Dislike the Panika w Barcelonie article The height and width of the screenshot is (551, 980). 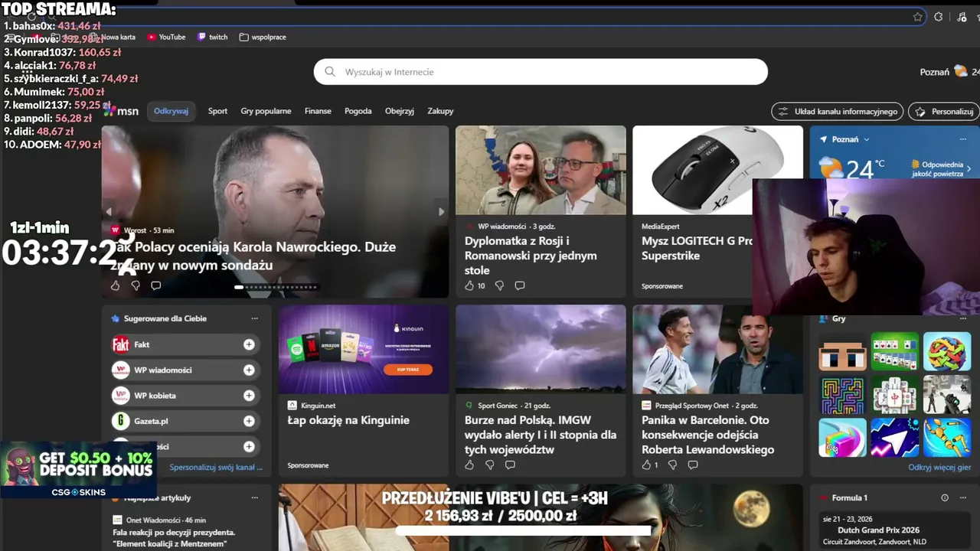tap(672, 465)
